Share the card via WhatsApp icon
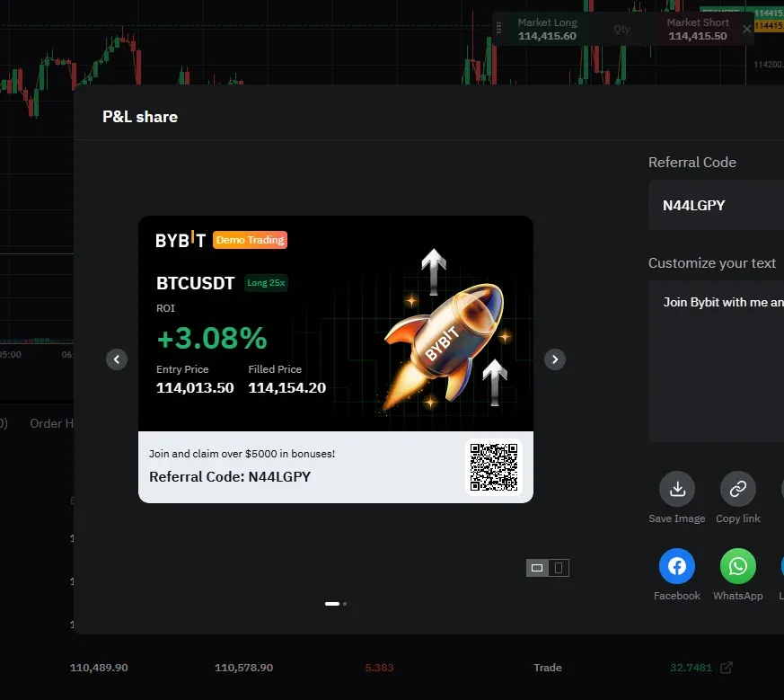This screenshot has height=700, width=784. pos(738,566)
